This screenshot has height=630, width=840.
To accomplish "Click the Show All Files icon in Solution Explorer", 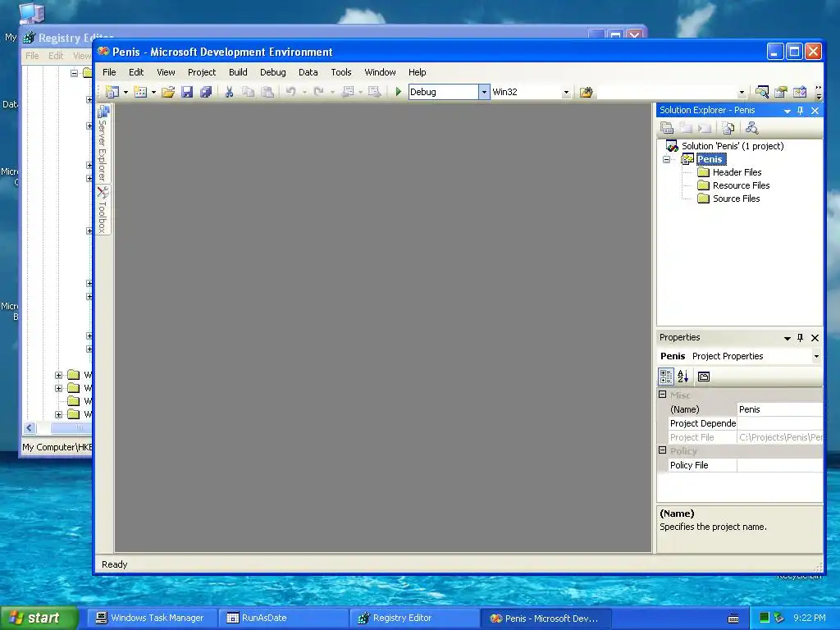I will pyautogui.click(x=728, y=127).
